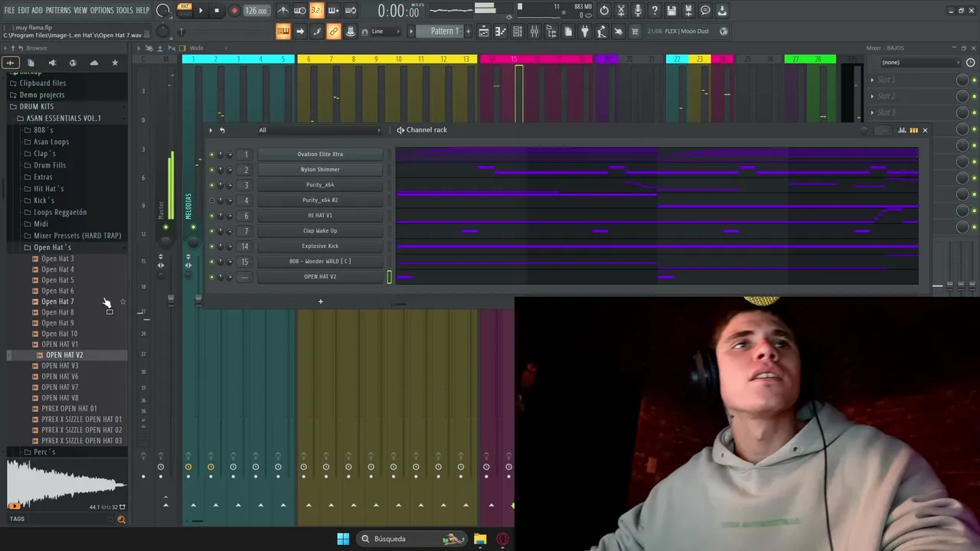Open the OPTIONS menu
The image size is (980, 551).
point(102,10)
